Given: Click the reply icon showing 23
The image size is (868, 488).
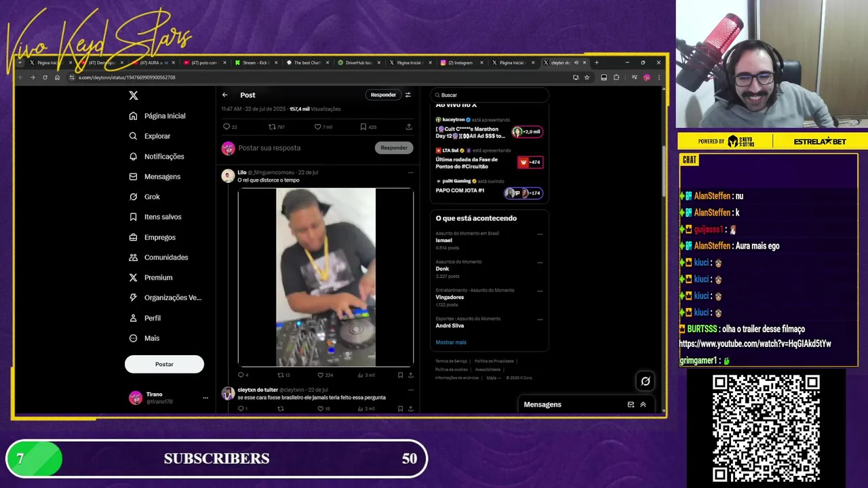Looking at the screenshot, I should (226, 127).
